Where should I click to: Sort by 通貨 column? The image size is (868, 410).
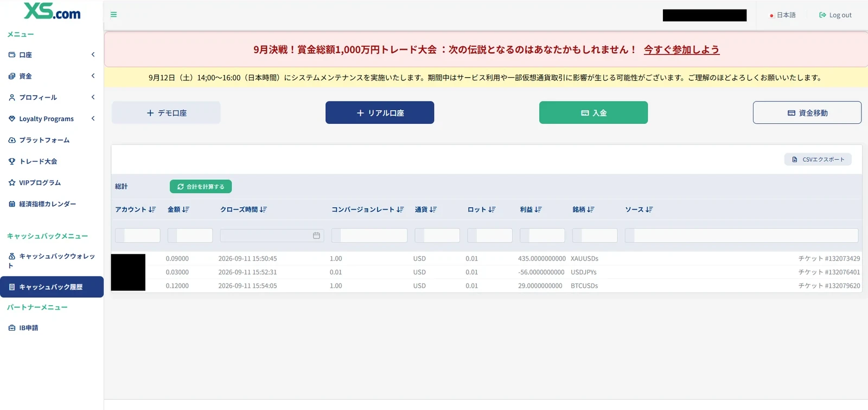click(x=426, y=210)
